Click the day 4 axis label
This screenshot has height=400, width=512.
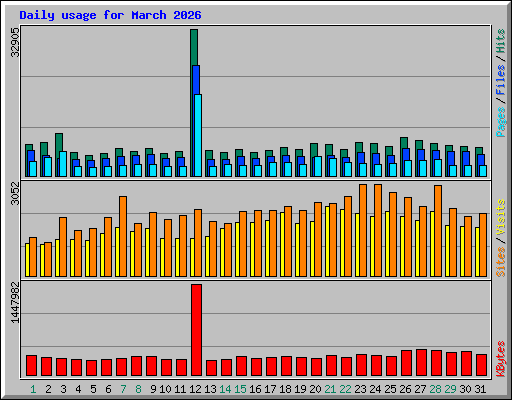click(x=78, y=389)
